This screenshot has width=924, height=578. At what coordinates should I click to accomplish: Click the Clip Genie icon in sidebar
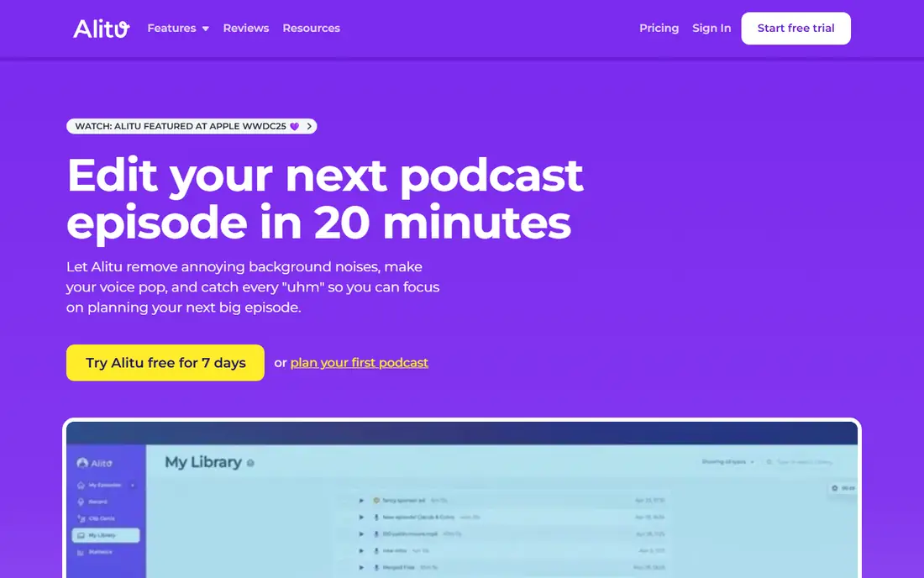click(81, 518)
